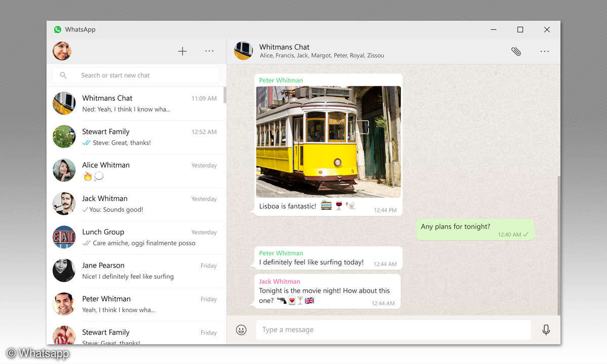Click Lunch Group EAT avatar
This screenshot has height=364, width=607.
click(x=64, y=237)
